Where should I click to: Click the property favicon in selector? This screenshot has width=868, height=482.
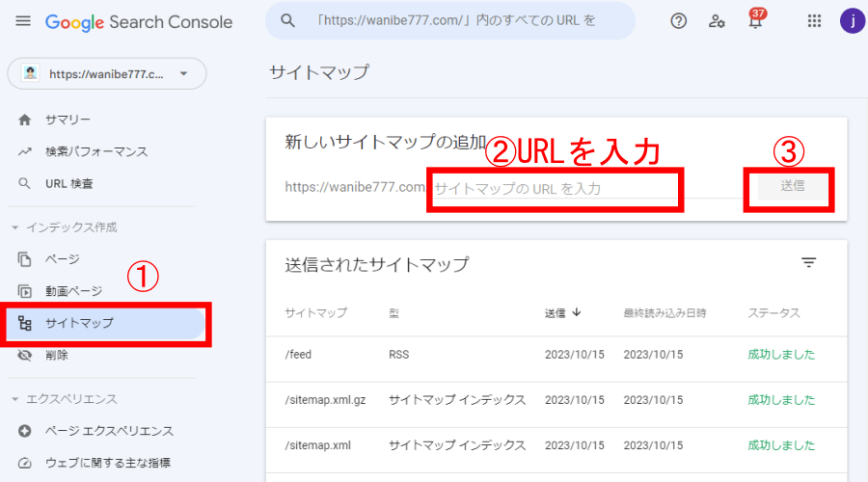click(30, 73)
